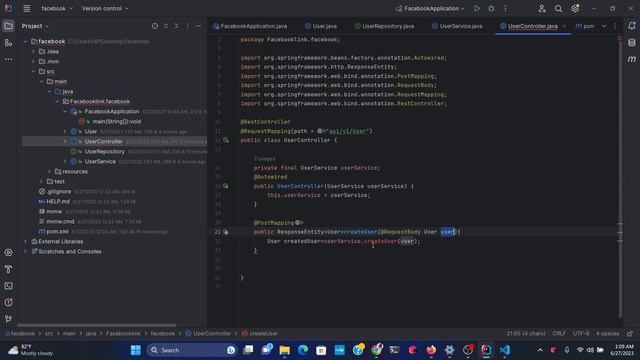Expand the test folder
This screenshot has width=640, height=360.
41,181
